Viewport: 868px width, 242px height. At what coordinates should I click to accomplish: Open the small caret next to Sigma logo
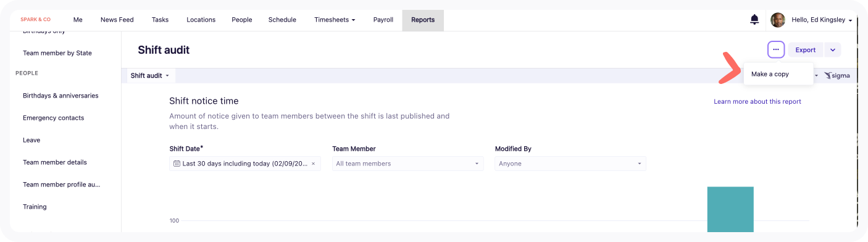point(817,75)
